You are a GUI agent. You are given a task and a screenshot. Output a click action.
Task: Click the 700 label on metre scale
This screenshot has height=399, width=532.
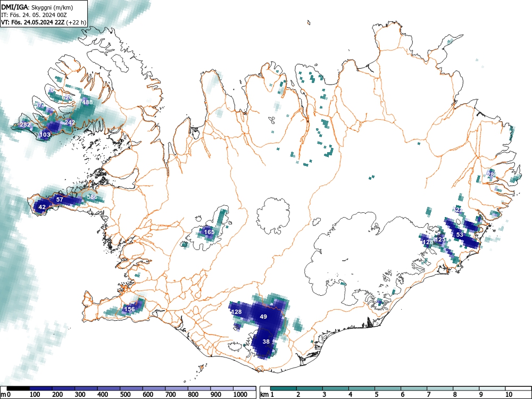[x=171, y=394]
